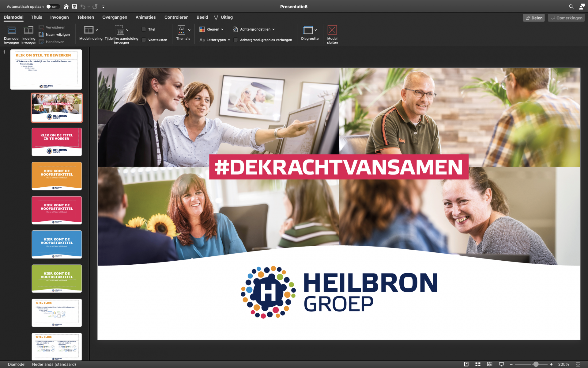Click Model sluiten to exit master view
This screenshot has height=368, width=588.
[x=332, y=34]
